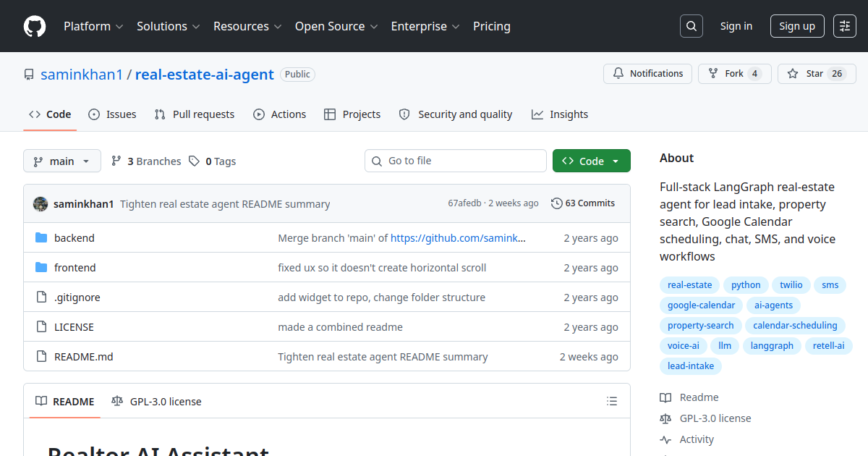
Task: Click the LICENSE file icon
Action: click(41, 326)
